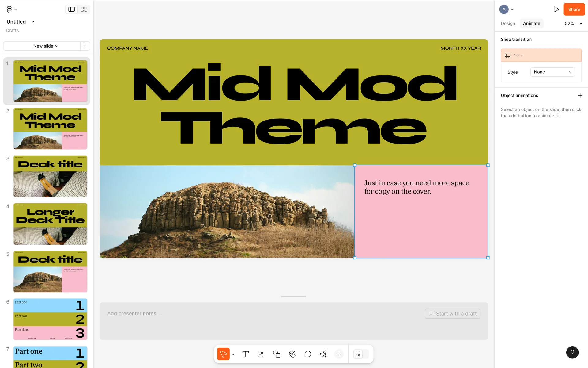Select the Text tool in toolbar
This screenshot has height=368, width=588.
[x=245, y=354]
